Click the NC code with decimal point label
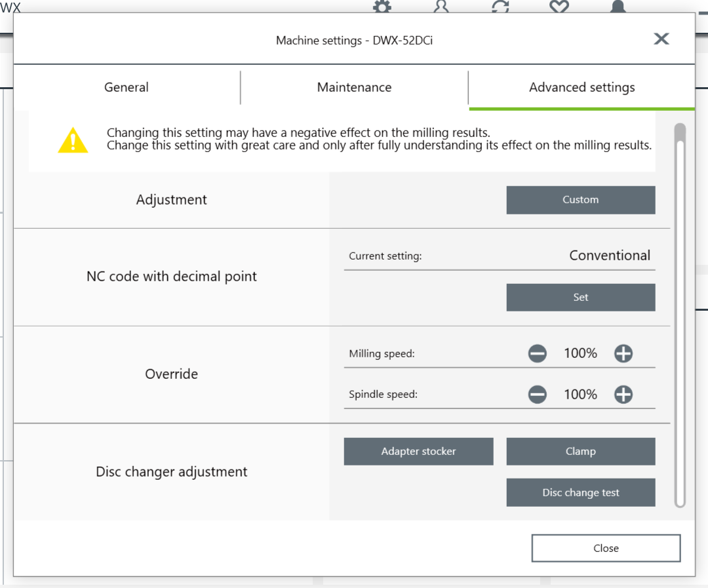 click(172, 277)
